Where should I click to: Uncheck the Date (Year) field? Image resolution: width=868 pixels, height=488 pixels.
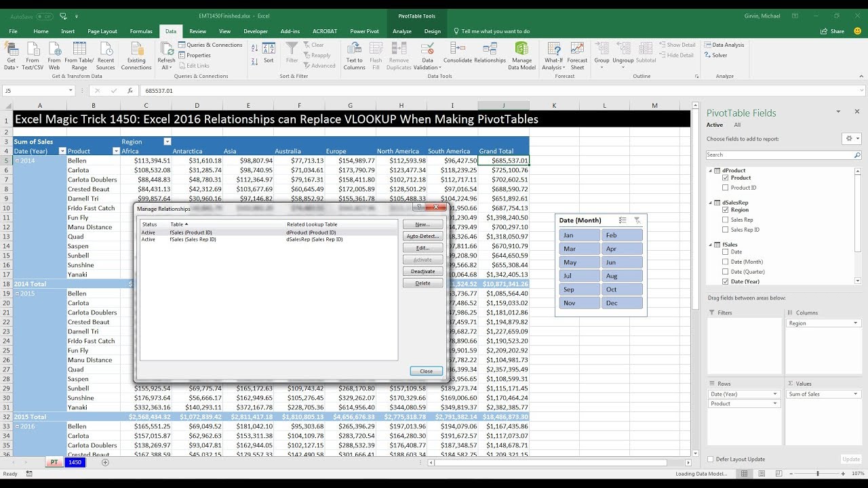[x=726, y=281]
